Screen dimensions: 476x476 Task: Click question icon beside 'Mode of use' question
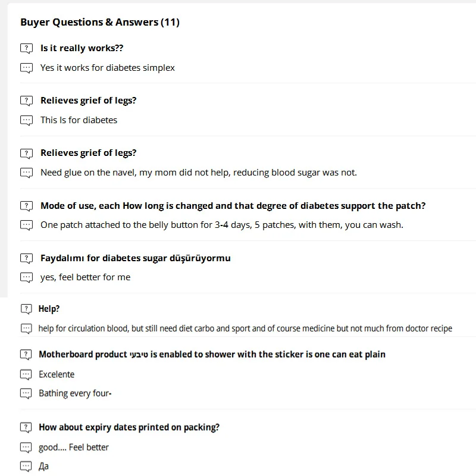26,206
